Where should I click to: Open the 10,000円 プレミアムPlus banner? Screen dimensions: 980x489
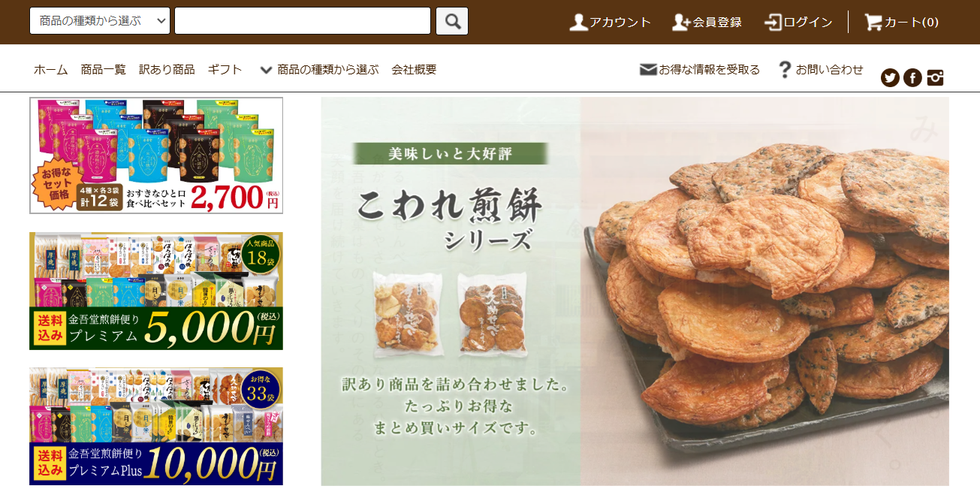pyautogui.click(x=156, y=426)
